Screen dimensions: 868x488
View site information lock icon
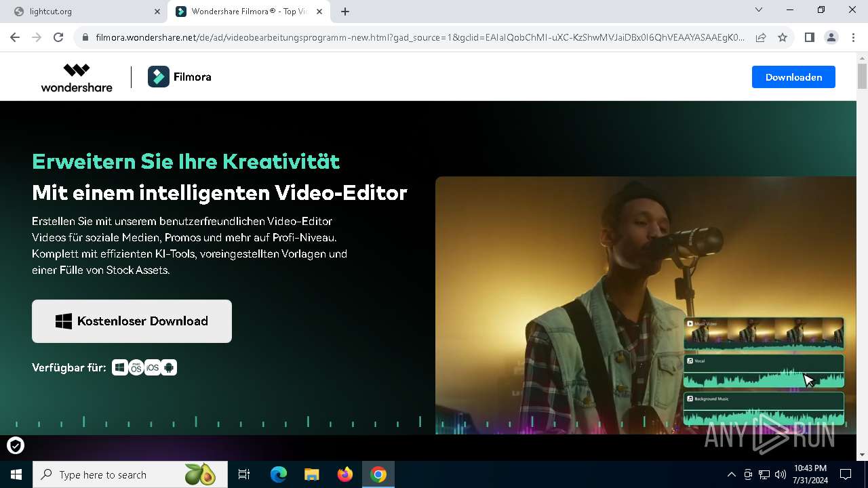[85, 38]
